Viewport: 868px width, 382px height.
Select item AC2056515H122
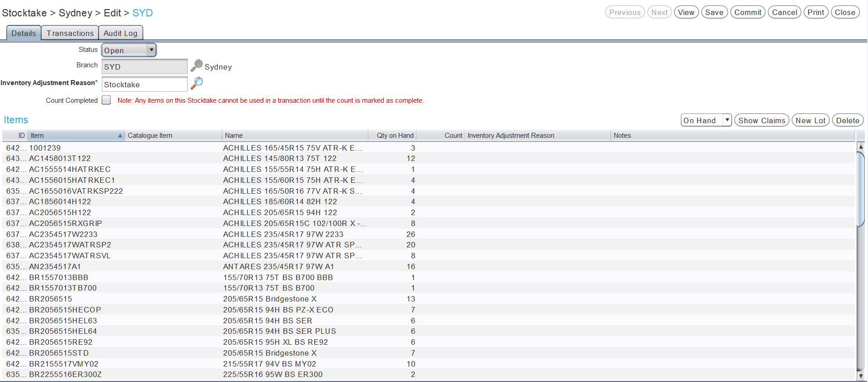(429, 212)
